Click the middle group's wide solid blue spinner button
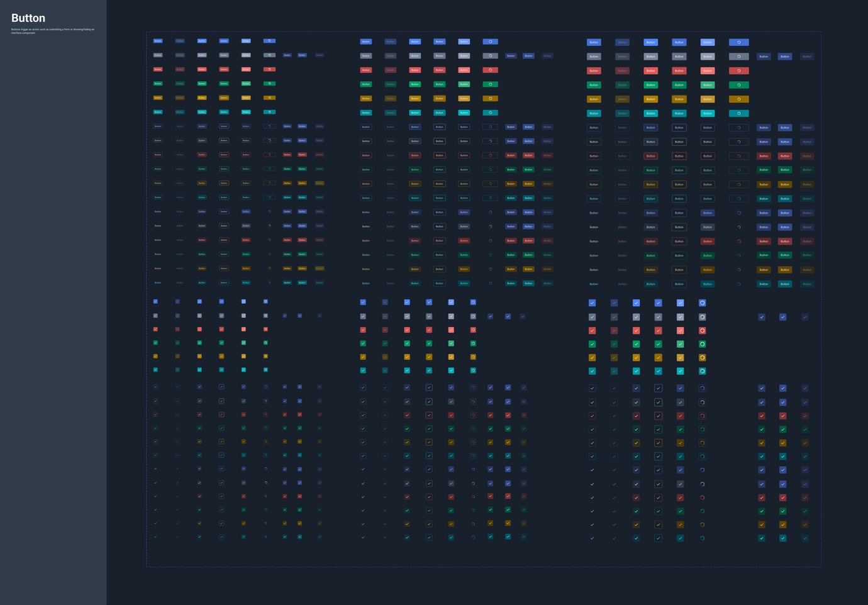Image resolution: width=868 pixels, height=605 pixels. tap(490, 42)
